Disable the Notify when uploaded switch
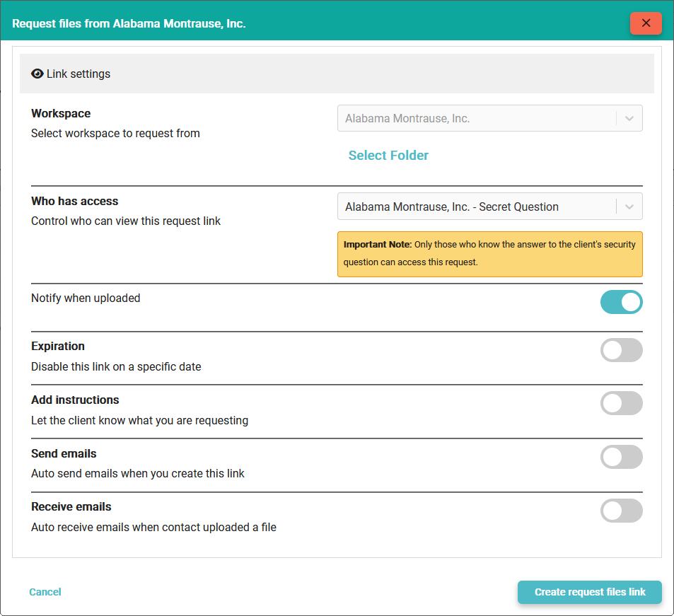 (x=621, y=302)
